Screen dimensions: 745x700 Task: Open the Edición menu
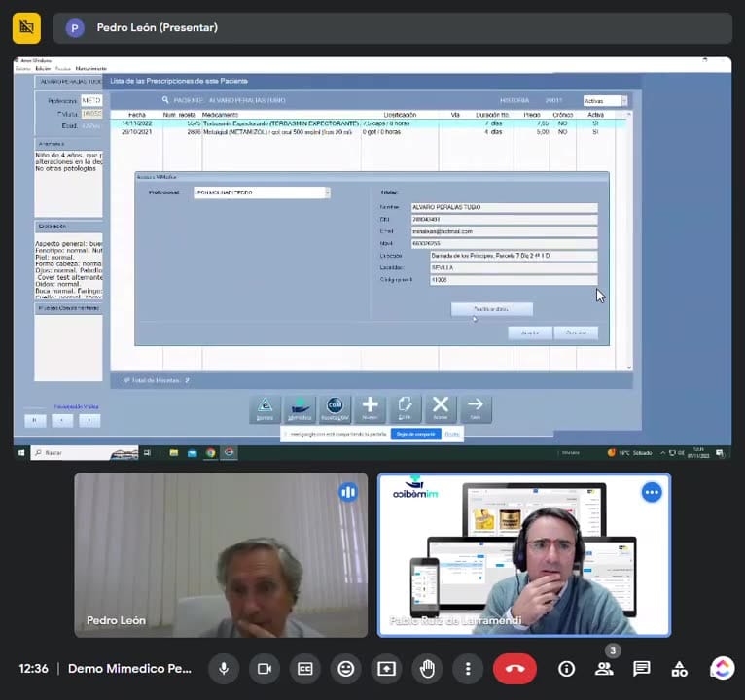pyautogui.click(x=43, y=69)
